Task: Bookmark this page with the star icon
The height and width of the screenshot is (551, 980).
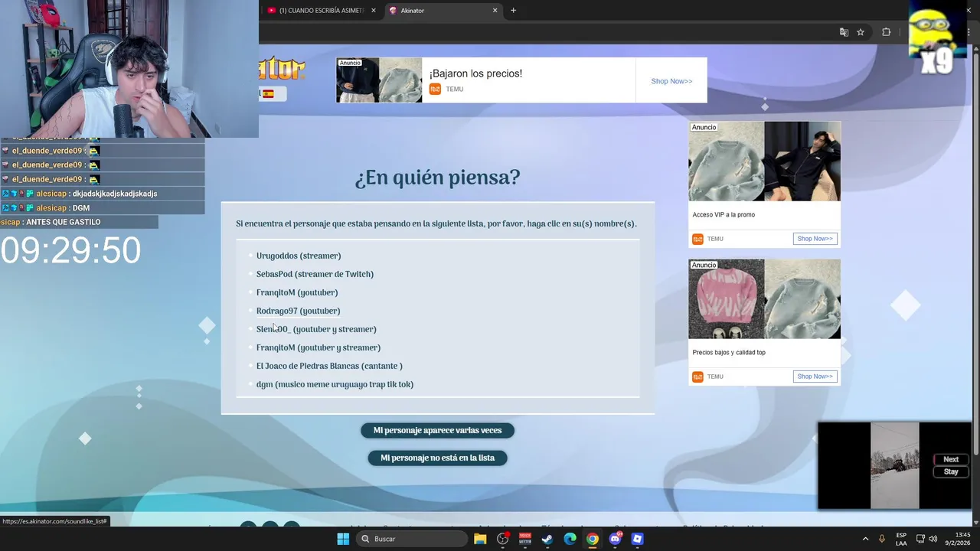Action: (x=861, y=32)
